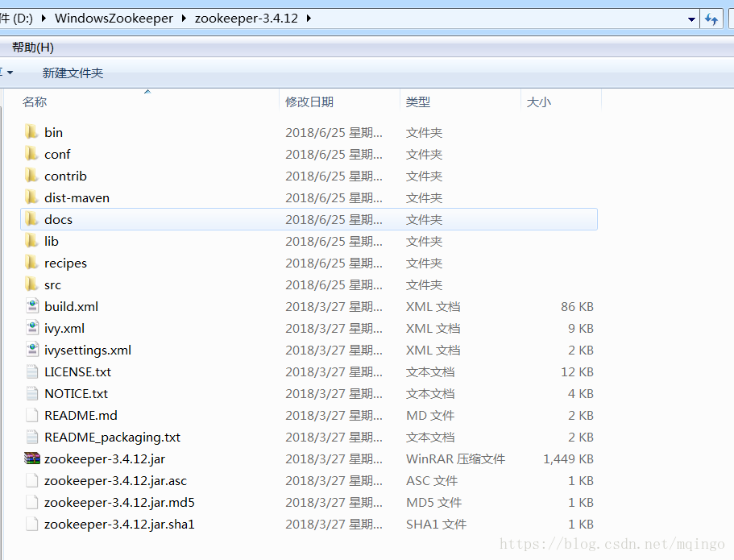The height and width of the screenshot is (560, 734).
Task: Click the NOTICE.txt file icon
Action: click(x=32, y=393)
